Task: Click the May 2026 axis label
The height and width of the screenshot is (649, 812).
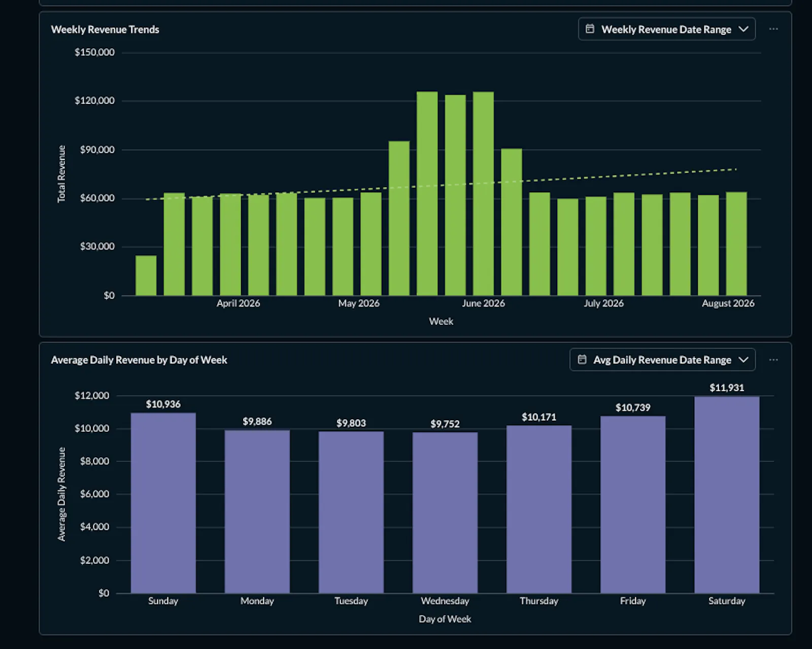Action: click(359, 303)
